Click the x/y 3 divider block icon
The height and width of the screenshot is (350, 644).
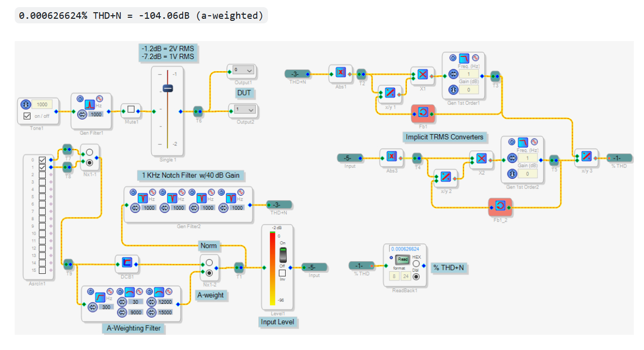pyautogui.click(x=586, y=157)
